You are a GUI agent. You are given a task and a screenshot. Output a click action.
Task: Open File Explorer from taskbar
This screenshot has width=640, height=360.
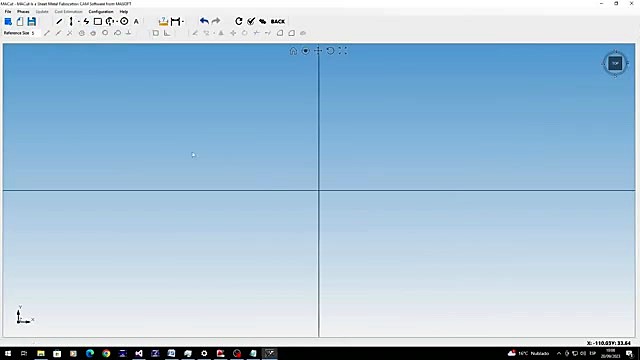tap(41, 353)
